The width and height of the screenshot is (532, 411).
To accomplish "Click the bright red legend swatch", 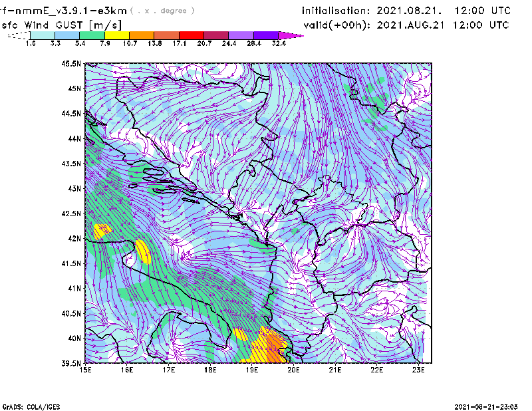I will coord(192,35).
